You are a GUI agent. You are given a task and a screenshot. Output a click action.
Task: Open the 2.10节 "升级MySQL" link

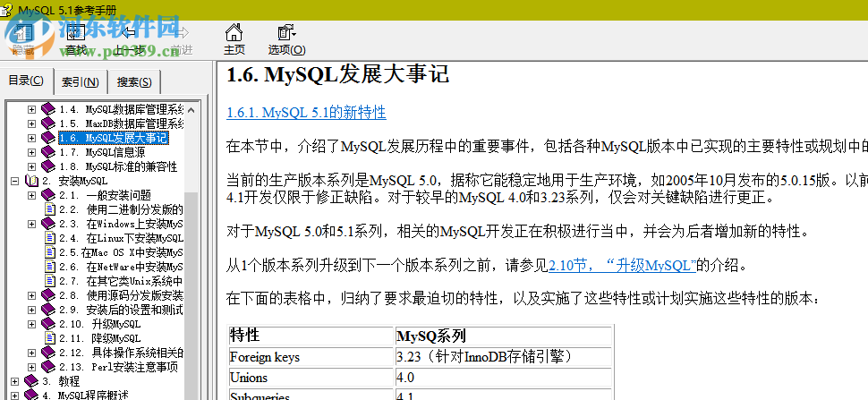pyautogui.click(x=622, y=266)
